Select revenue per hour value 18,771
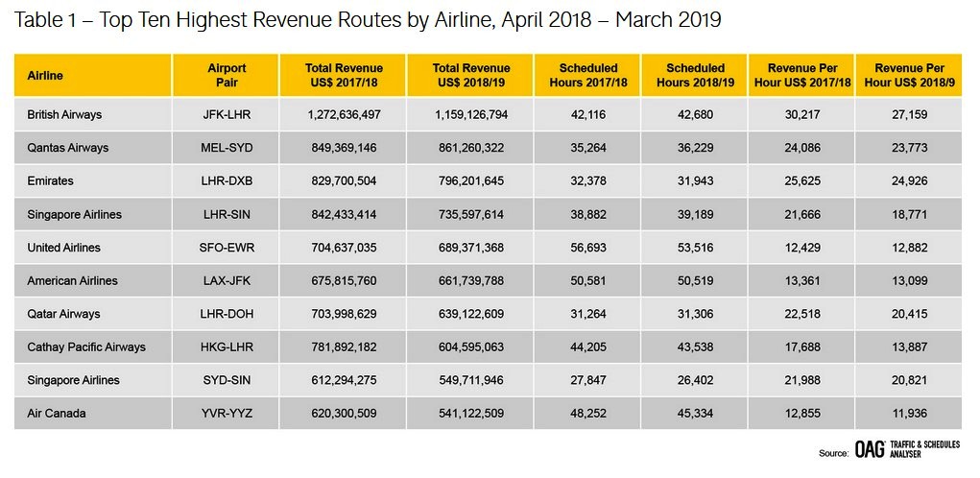The width and height of the screenshot is (980, 478). point(909,214)
